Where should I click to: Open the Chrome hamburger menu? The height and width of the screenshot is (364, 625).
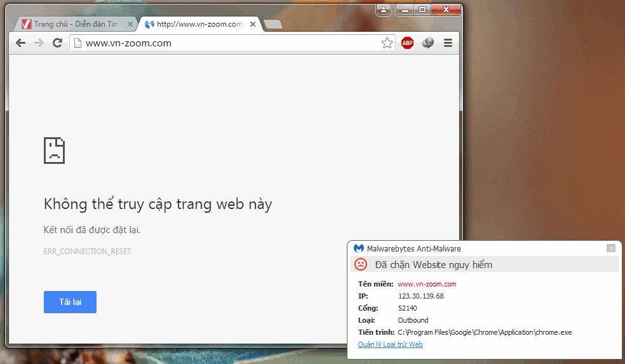[x=448, y=43]
